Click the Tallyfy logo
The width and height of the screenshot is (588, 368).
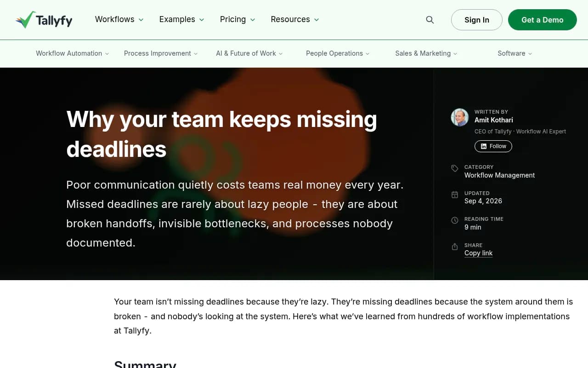click(x=44, y=20)
